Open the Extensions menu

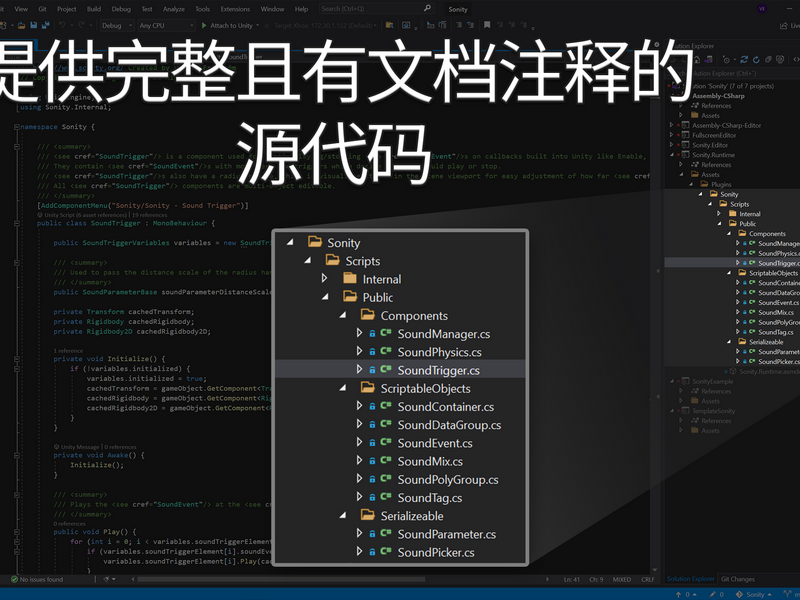(235, 9)
